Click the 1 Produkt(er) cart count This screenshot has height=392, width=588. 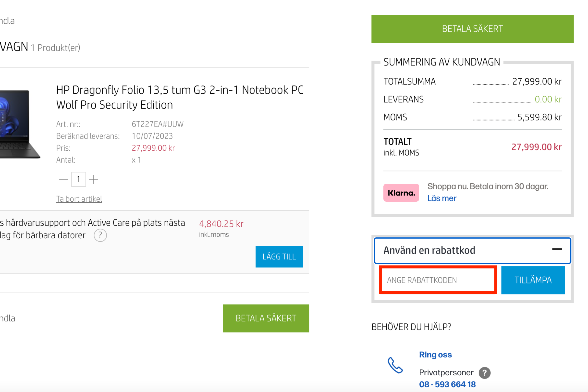[56, 48]
